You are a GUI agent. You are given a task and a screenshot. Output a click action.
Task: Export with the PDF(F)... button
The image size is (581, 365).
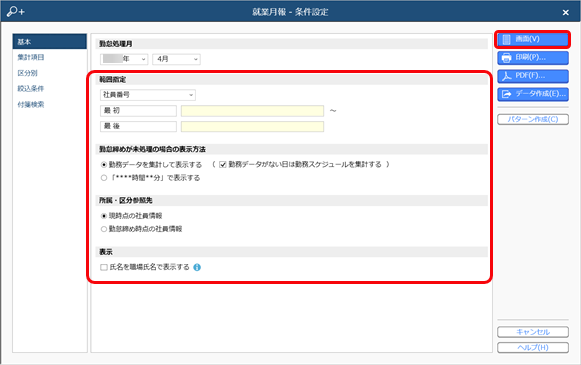coord(532,76)
